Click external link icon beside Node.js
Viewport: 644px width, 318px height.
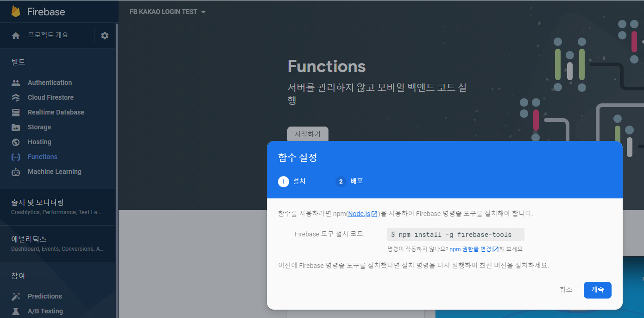click(x=374, y=214)
